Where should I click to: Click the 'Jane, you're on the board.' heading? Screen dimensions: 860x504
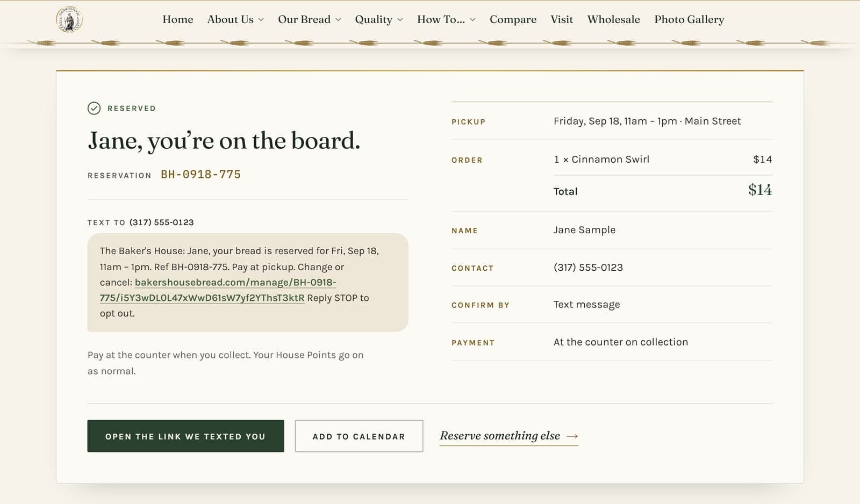coord(224,141)
